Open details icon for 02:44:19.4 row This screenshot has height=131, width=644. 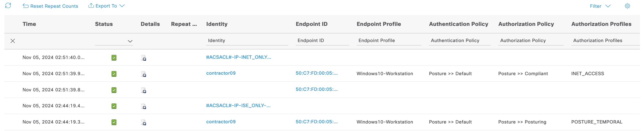coord(144,106)
